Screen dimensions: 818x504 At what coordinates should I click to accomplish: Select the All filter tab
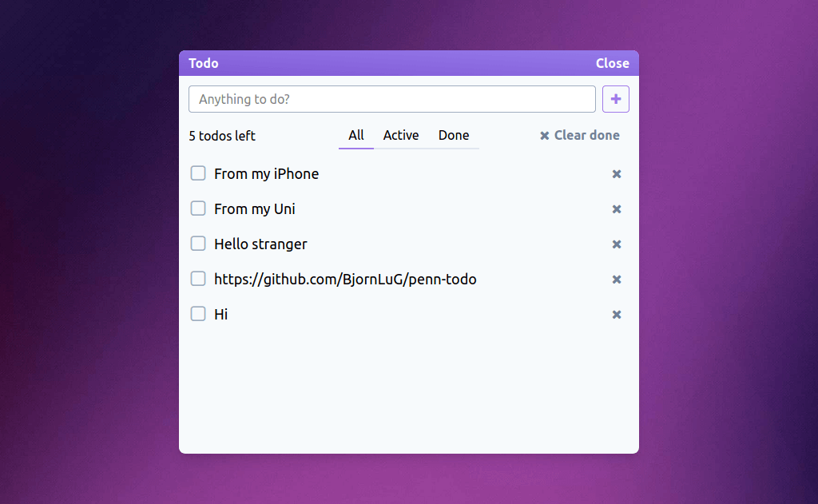[x=356, y=136]
